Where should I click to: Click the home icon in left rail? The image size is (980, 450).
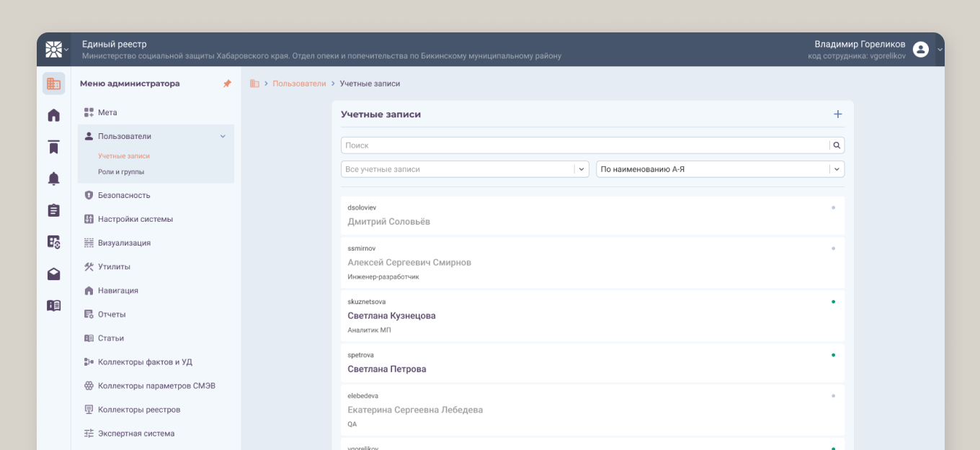pos(53,115)
